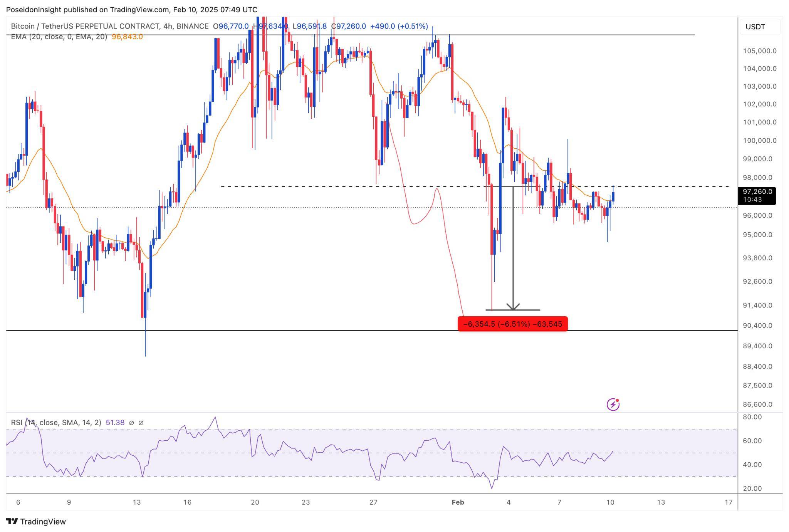
Task: Click the 20.00 RSI axis label
Action: coord(752,488)
